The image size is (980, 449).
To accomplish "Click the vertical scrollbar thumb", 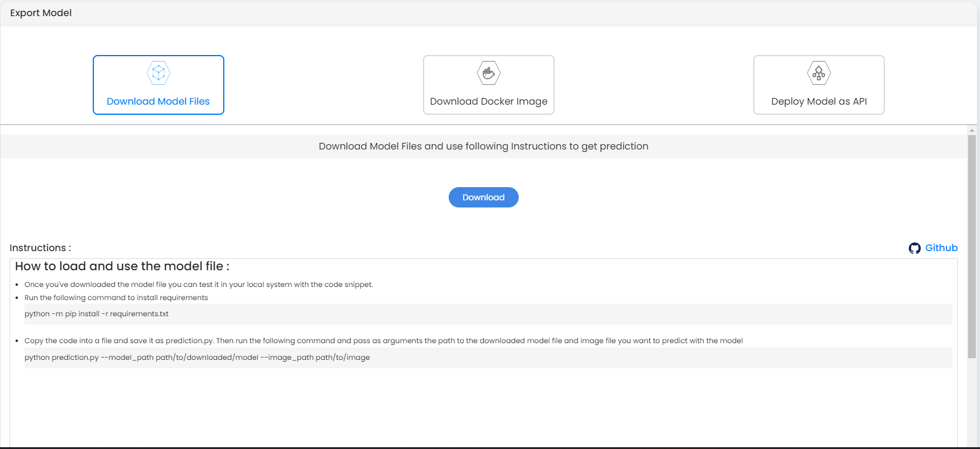I will click(x=972, y=246).
